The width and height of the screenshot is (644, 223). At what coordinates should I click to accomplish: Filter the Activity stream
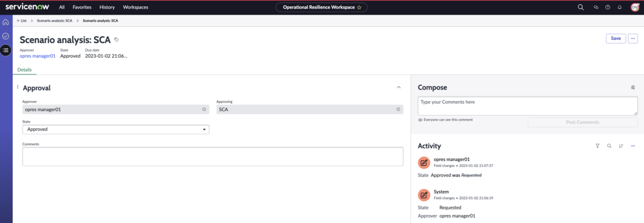(x=597, y=146)
